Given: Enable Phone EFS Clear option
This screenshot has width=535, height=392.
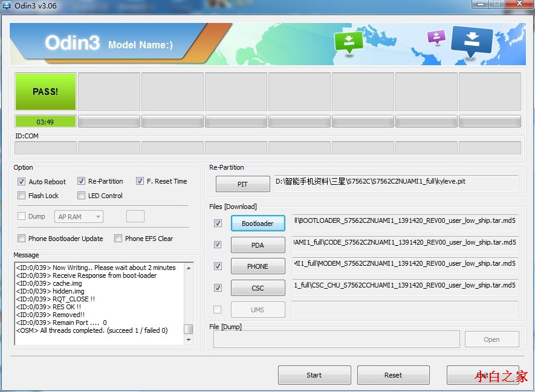Looking at the screenshot, I should pyautogui.click(x=118, y=238).
